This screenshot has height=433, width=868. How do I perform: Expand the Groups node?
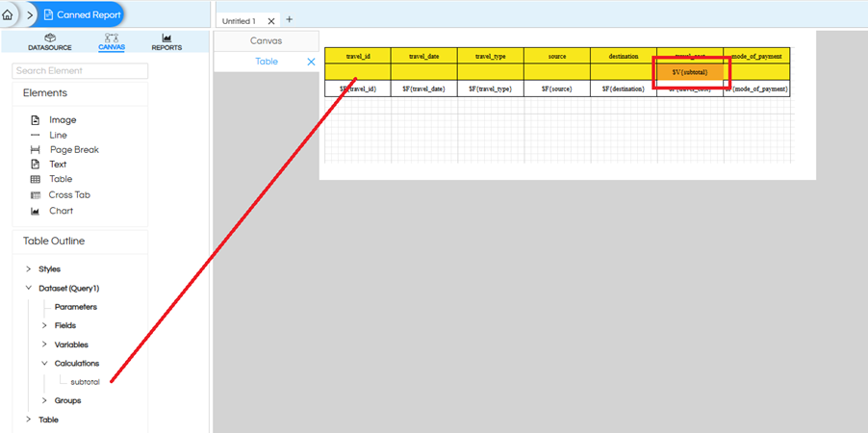[x=45, y=400]
